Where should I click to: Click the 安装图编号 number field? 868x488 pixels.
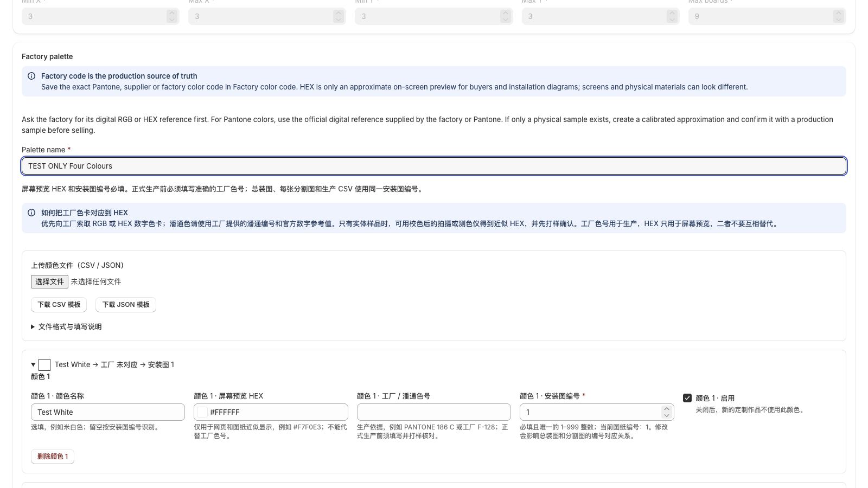click(597, 412)
